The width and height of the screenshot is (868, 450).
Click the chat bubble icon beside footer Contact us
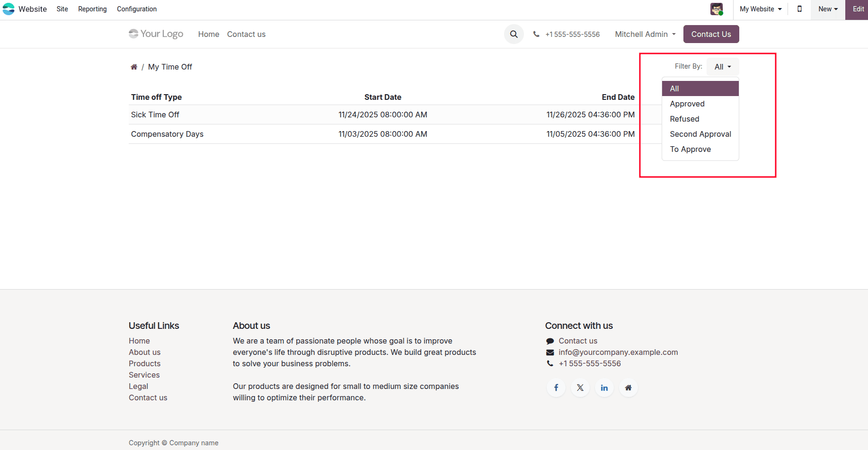coord(549,341)
